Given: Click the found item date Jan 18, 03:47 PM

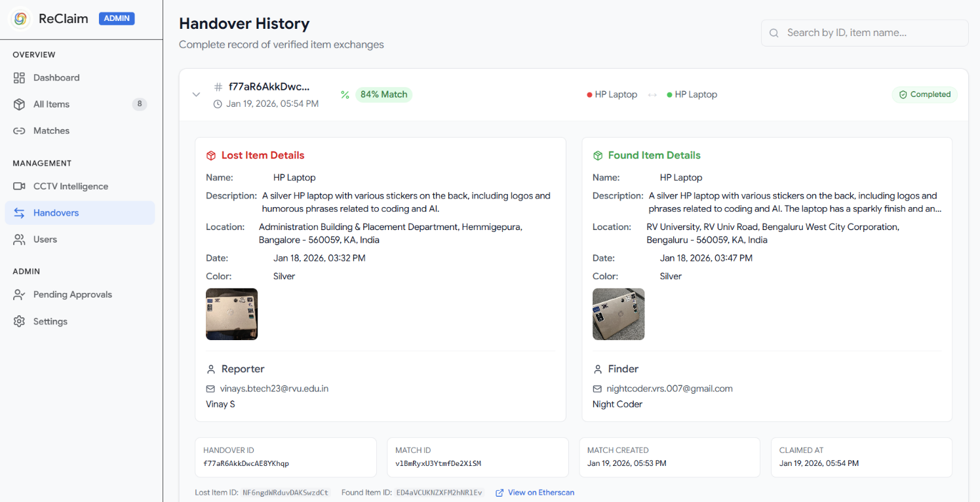Looking at the screenshot, I should point(706,258).
